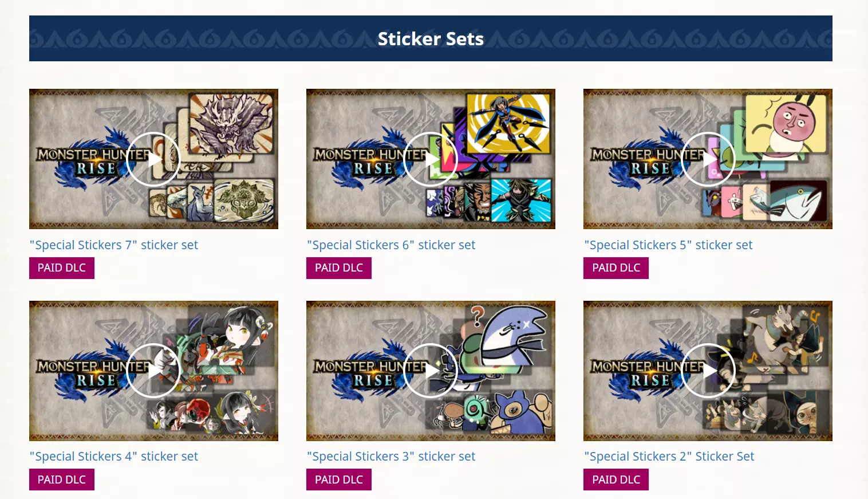
Task: Play the Special Stickers 5 video
Action: (x=708, y=159)
